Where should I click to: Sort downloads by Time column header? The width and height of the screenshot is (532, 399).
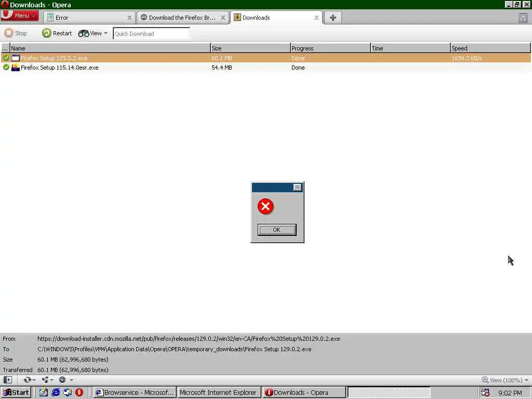(x=410, y=48)
